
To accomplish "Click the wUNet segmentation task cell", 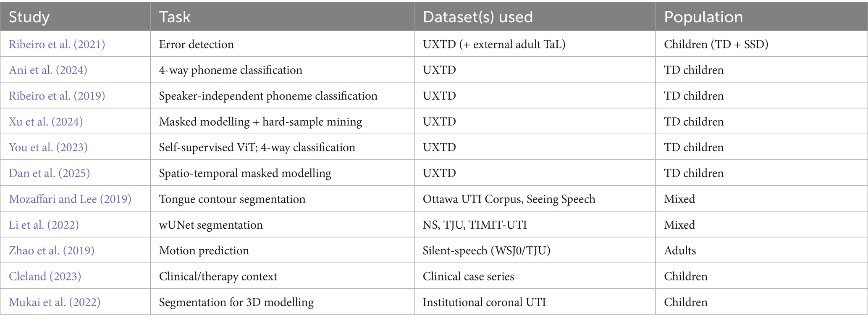I will coord(211,225).
